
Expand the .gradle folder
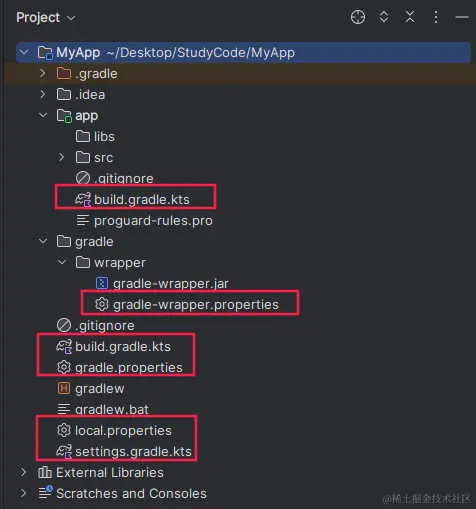(43, 73)
